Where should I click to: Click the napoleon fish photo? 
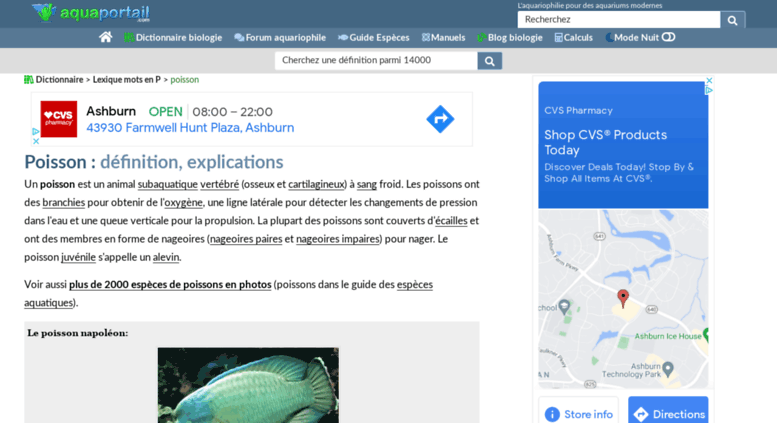click(x=248, y=385)
